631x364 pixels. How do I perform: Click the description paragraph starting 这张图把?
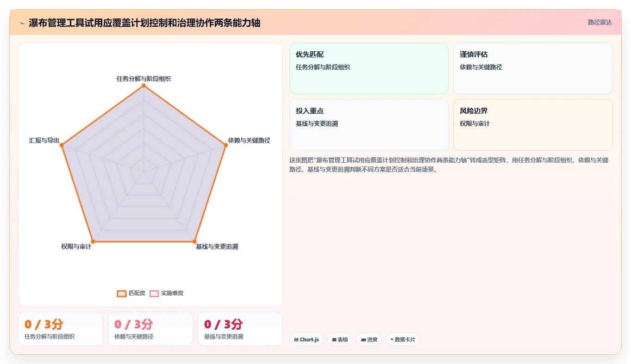pyautogui.click(x=449, y=165)
